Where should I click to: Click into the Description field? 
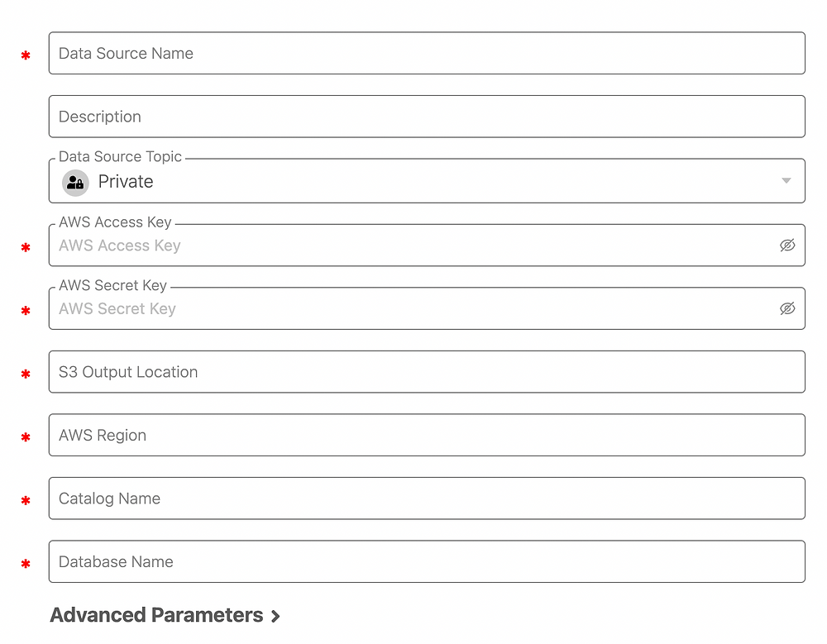(x=427, y=117)
